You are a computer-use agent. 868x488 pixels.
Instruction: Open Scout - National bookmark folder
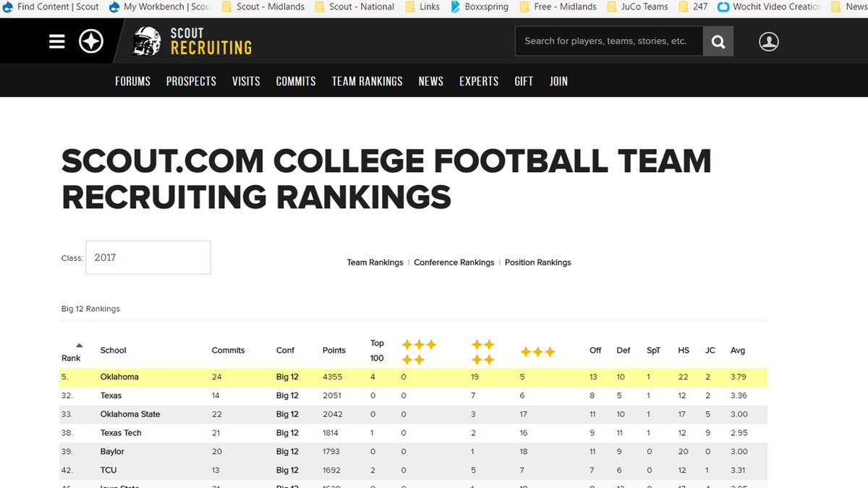(354, 7)
